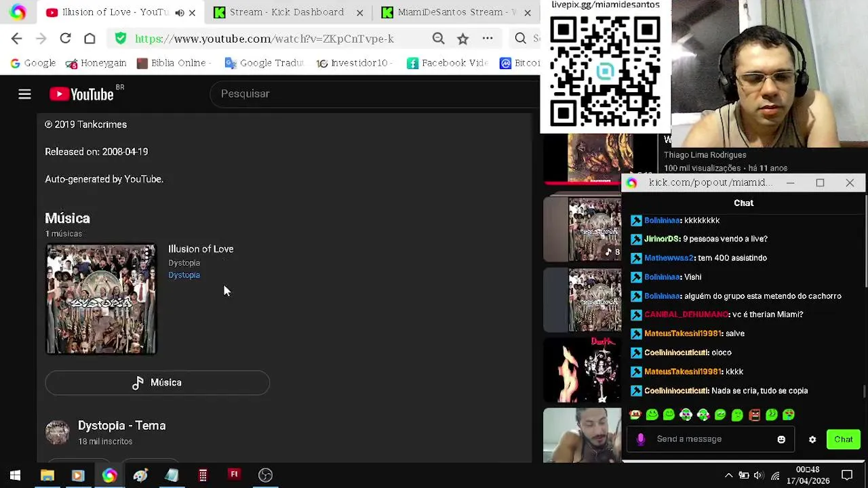
Task: Click the '18 mil inscritos' subscriber text
Action: (105, 441)
